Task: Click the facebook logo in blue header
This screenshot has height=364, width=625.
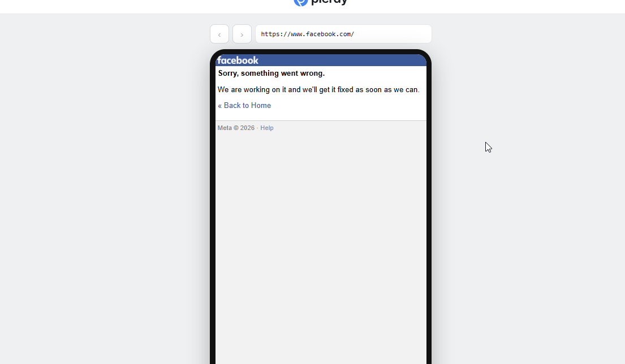Action: pyautogui.click(x=238, y=60)
